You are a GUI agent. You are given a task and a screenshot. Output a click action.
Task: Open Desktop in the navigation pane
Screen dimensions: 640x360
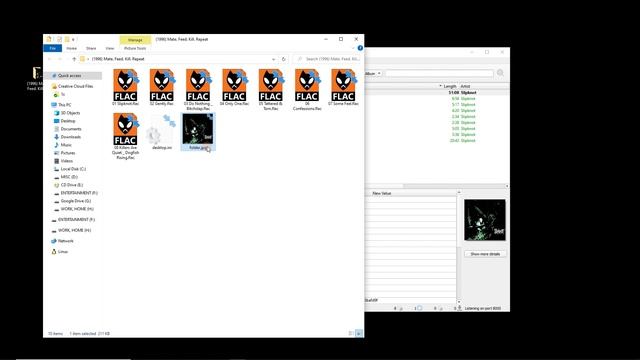pos(65,121)
